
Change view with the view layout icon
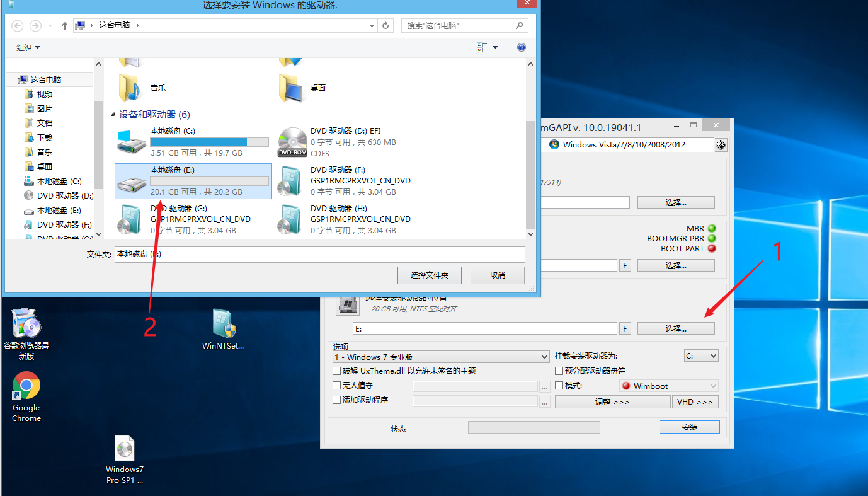[x=483, y=47]
